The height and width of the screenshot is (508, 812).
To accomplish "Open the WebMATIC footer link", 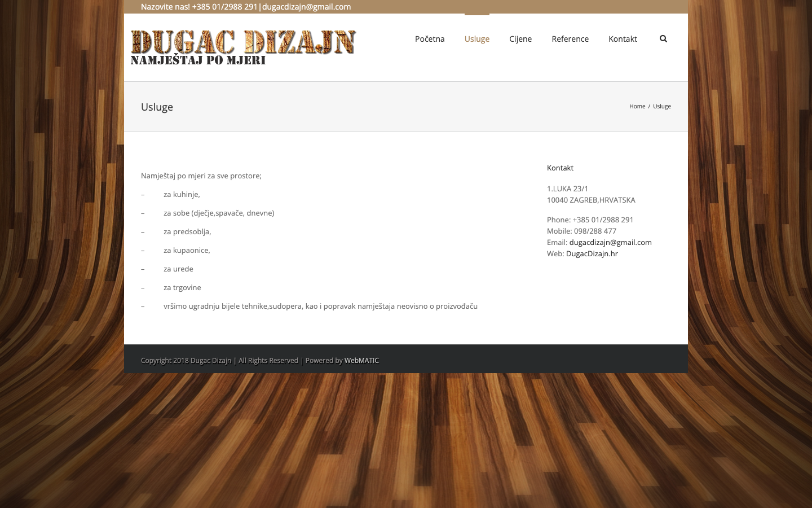I will pyautogui.click(x=361, y=360).
